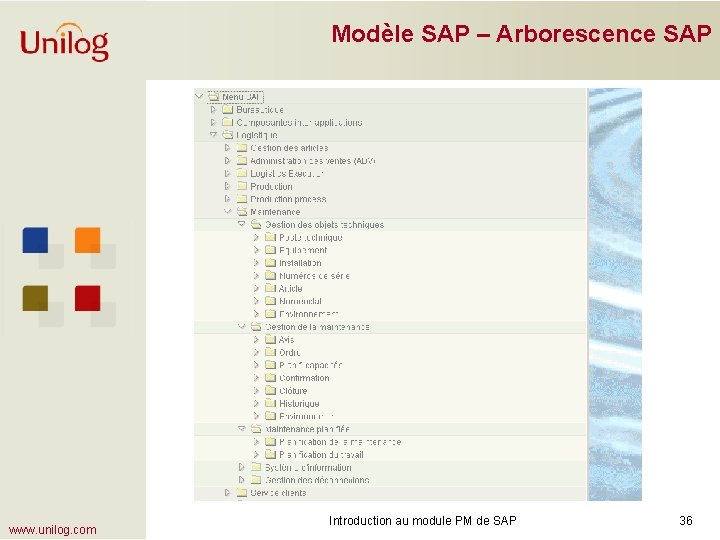Open the www.unilog.com link
Image resolution: width=720 pixels, height=540 pixels.
(52, 530)
